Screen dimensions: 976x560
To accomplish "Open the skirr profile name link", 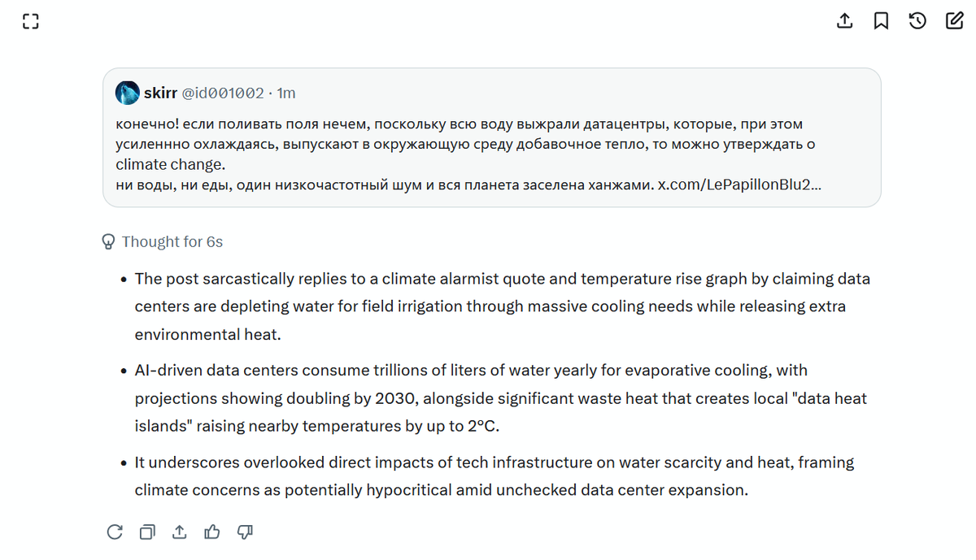I will 160,93.
